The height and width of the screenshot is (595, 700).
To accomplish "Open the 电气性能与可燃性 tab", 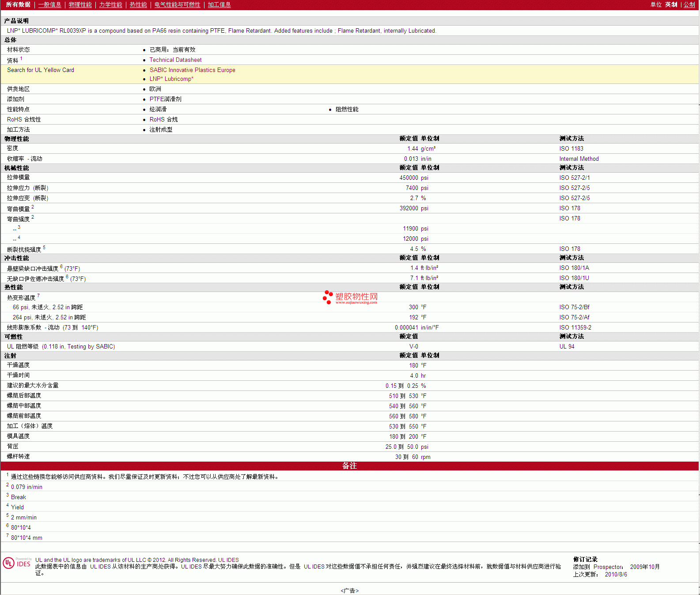I will (177, 4).
